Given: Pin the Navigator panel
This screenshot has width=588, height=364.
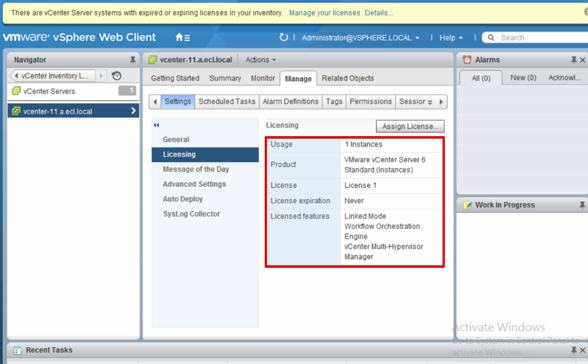Looking at the screenshot, I should coord(133,60).
